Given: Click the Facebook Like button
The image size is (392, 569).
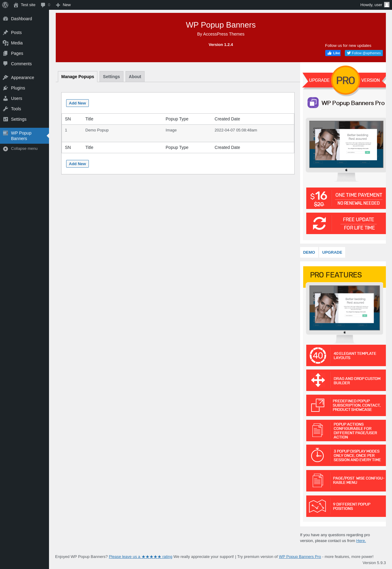Looking at the screenshot, I should pos(333,53).
